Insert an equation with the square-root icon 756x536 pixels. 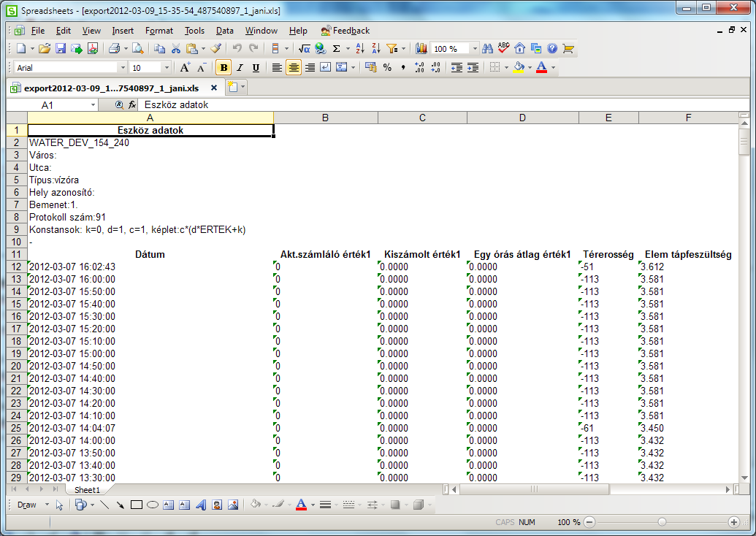click(304, 48)
